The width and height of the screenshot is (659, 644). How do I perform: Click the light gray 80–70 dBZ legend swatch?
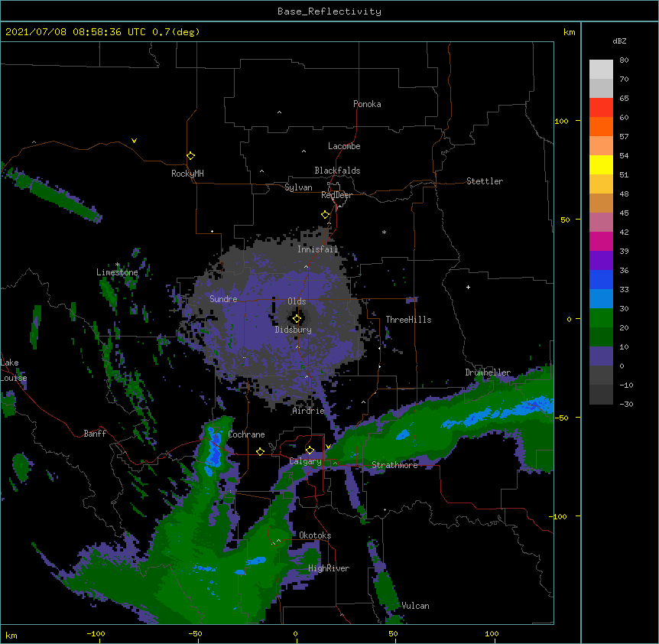click(601, 70)
